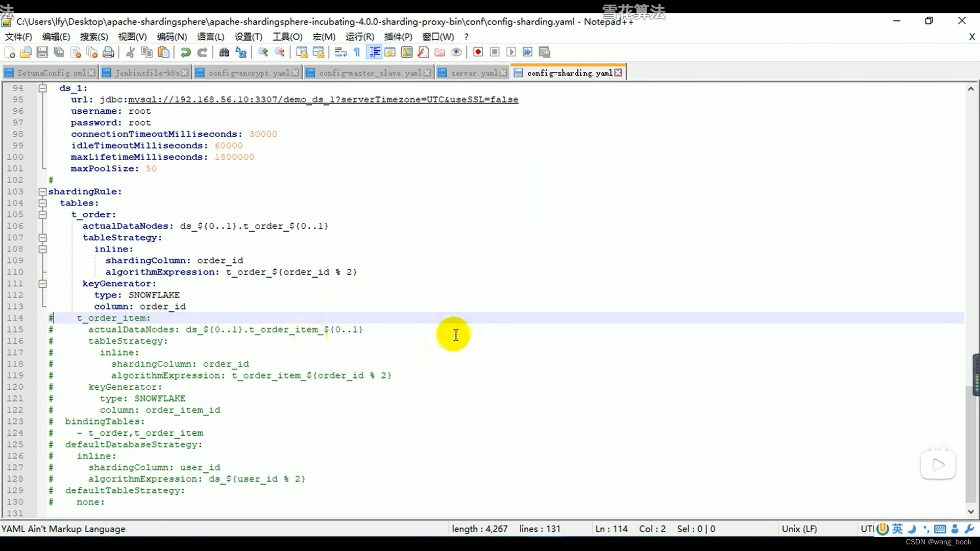Open Find with binoculars icon

pos(224,52)
